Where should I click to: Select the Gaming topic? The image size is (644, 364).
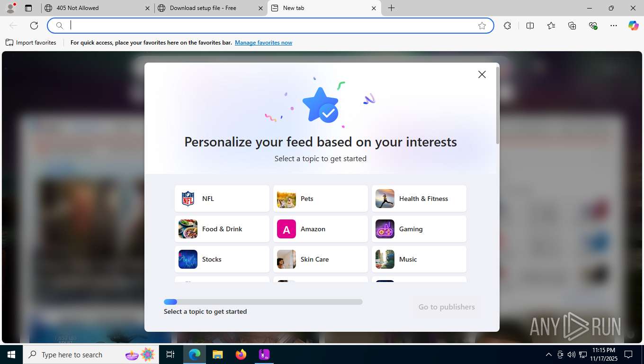click(419, 229)
